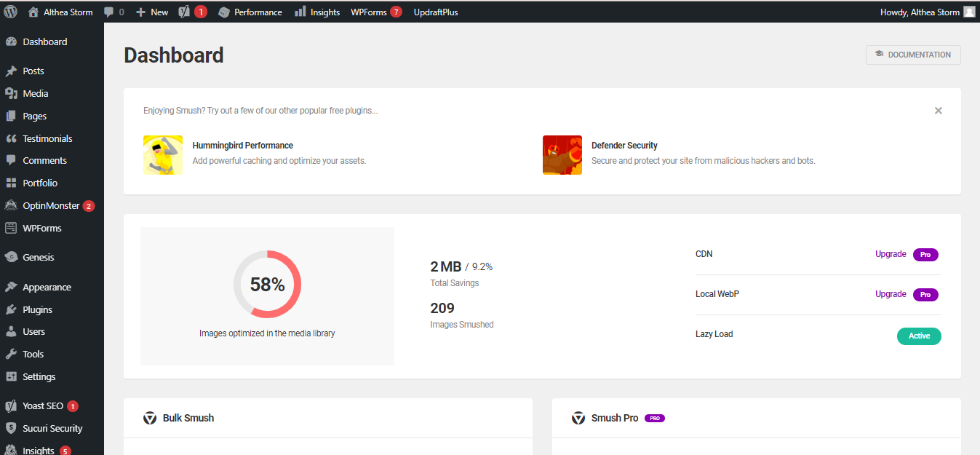This screenshot has height=455, width=980.
Task: Open the Defender Security thumbnail
Action: coord(562,155)
